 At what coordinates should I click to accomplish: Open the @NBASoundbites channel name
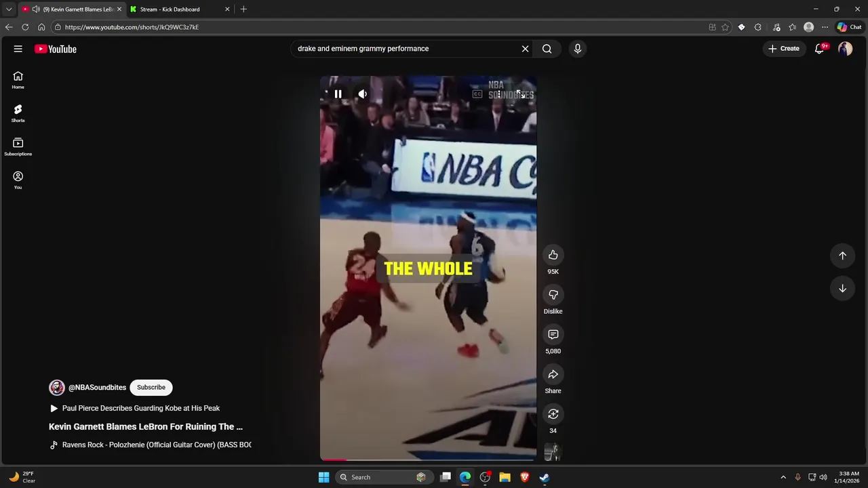click(x=97, y=388)
